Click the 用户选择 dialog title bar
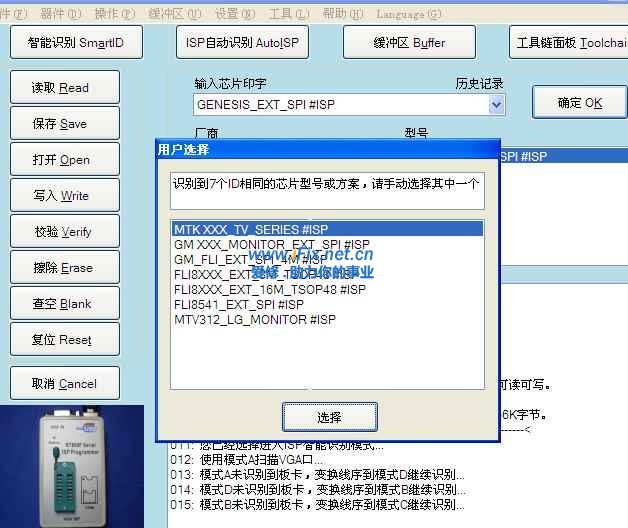628x528 pixels. 328,149
